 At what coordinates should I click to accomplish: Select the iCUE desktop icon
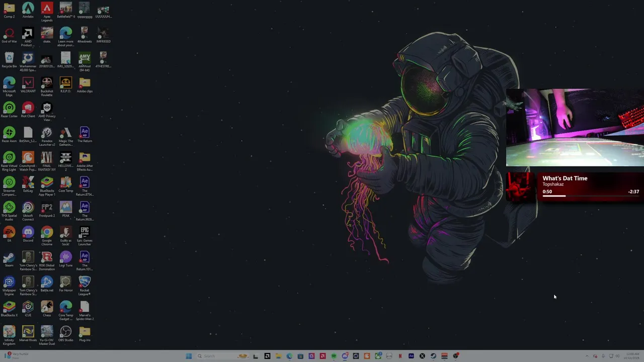point(28,309)
